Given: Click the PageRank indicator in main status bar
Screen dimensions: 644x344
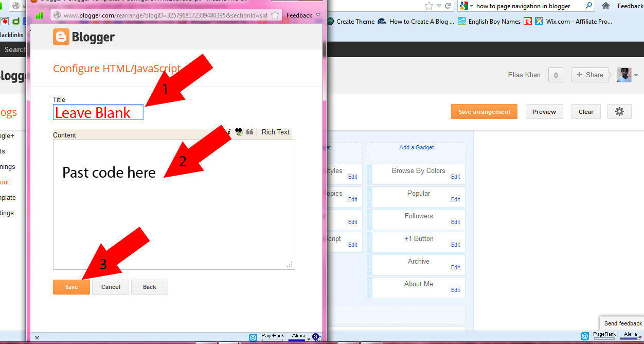Looking at the screenshot, I should click(604, 336).
